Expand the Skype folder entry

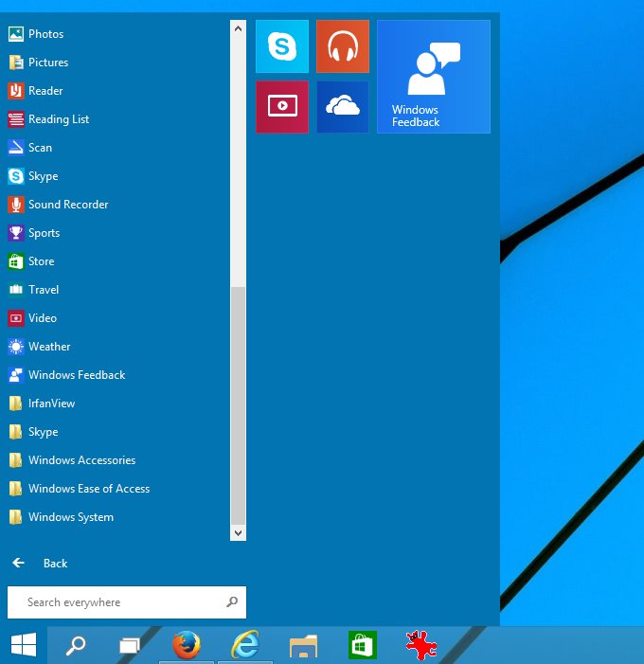pyautogui.click(x=33, y=432)
